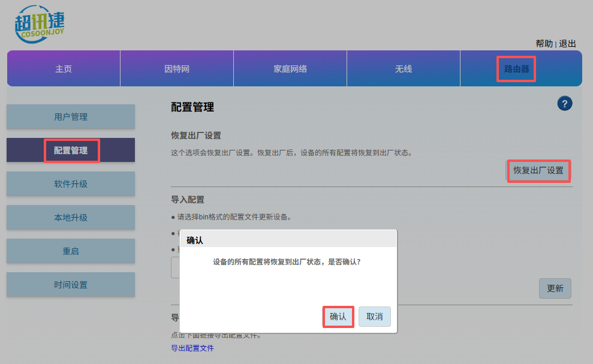Click the 更新 button
Image resolution: width=593 pixels, height=364 pixels.
coord(555,288)
